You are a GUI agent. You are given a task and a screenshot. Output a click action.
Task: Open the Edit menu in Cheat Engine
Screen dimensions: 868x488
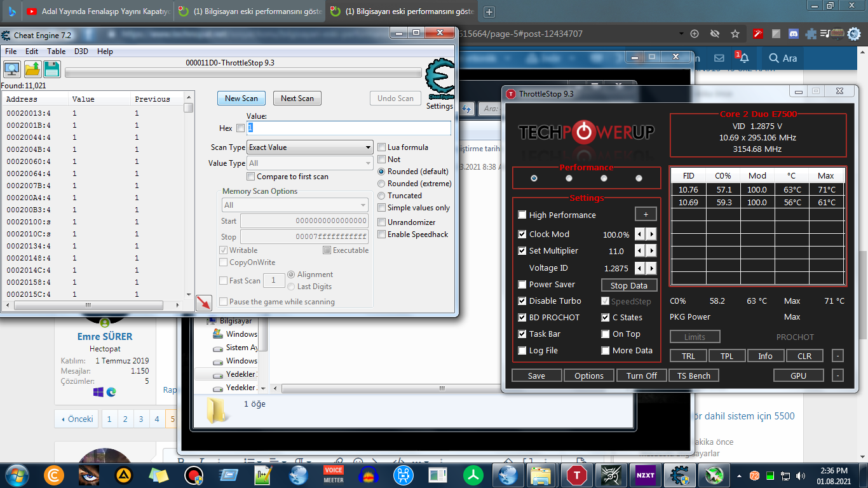coord(32,51)
